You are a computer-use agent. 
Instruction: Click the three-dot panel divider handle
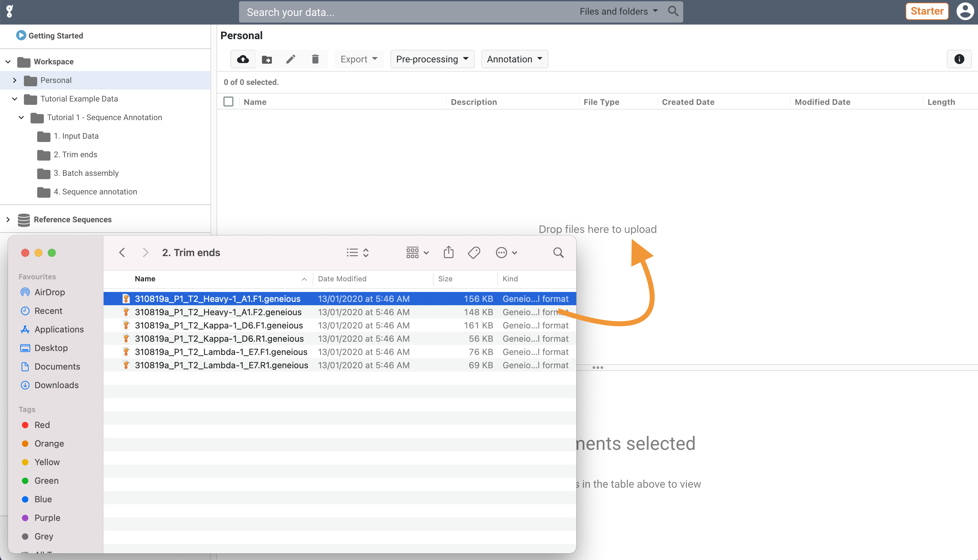pyautogui.click(x=597, y=368)
